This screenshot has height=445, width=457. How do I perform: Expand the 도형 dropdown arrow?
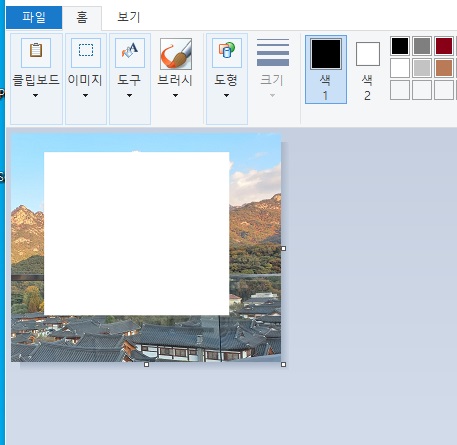(x=226, y=96)
